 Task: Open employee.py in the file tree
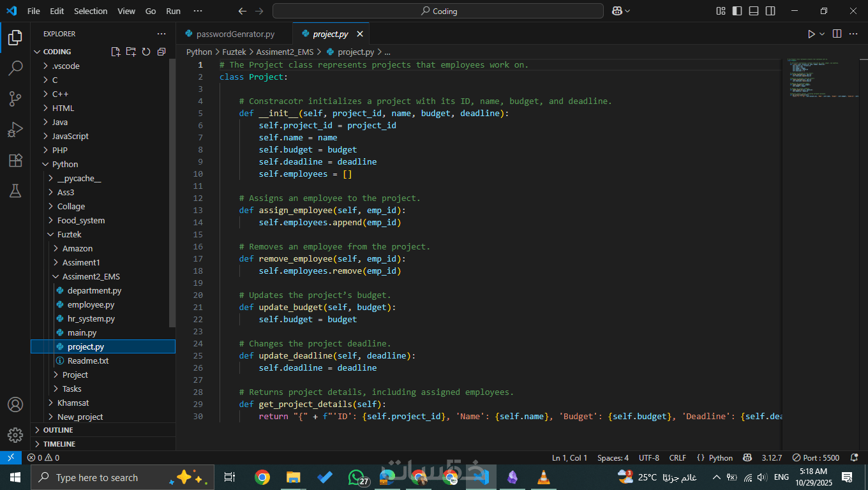point(91,304)
